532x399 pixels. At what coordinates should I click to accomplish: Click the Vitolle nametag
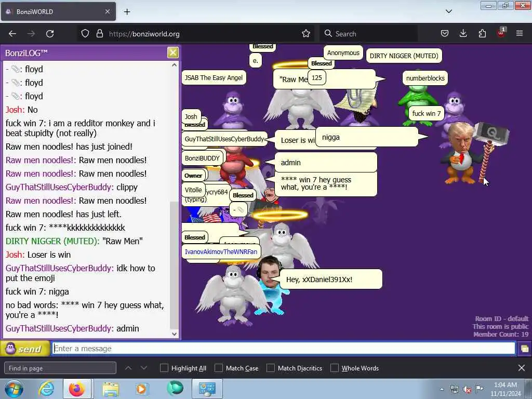pyautogui.click(x=193, y=190)
